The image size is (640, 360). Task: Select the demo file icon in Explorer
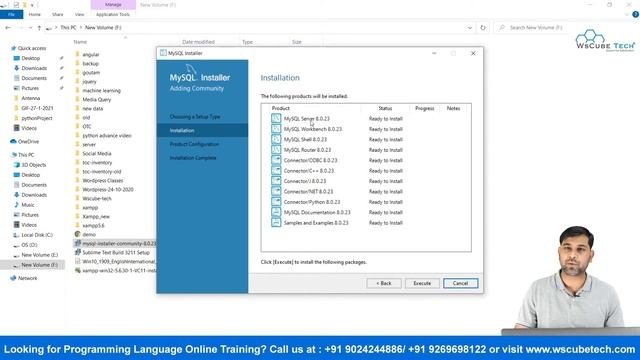pos(77,234)
